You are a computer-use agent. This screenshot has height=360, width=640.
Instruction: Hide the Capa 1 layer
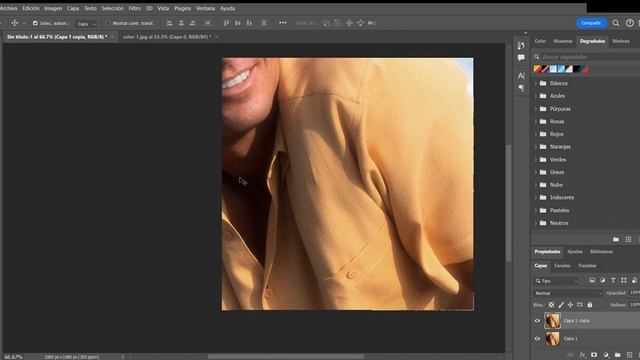(x=537, y=338)
